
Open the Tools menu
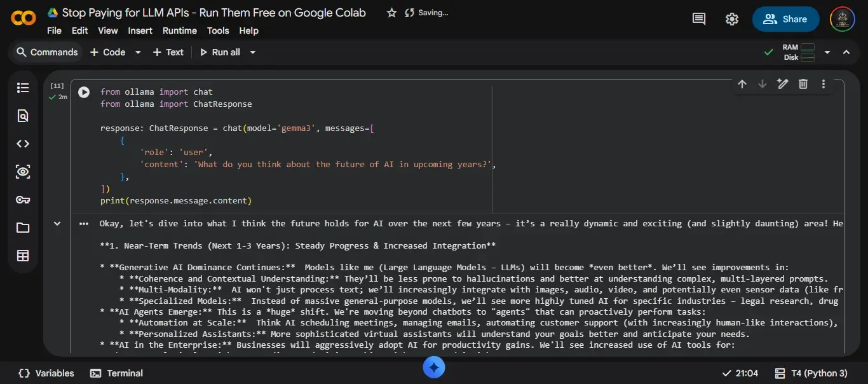tap(218, 31)
